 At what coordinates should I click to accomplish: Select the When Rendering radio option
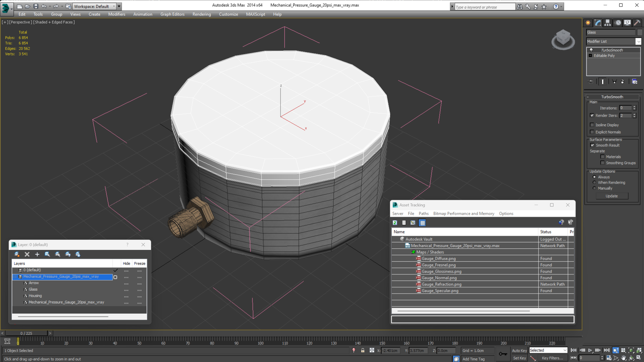coord(594,182)
